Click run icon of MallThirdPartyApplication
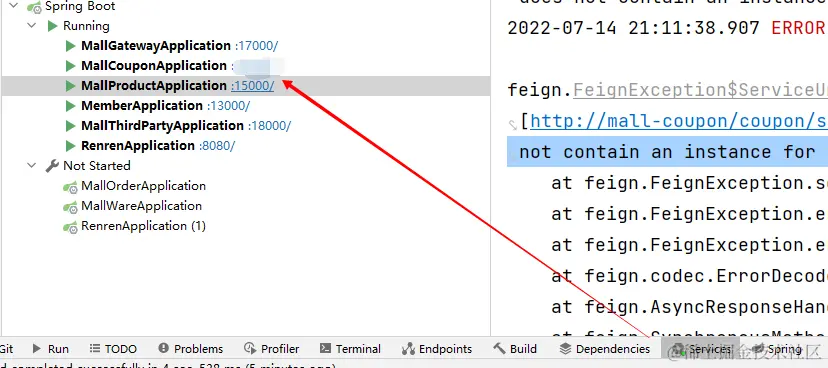Viewport: 828px width, 368px height. tap(70, 126)
